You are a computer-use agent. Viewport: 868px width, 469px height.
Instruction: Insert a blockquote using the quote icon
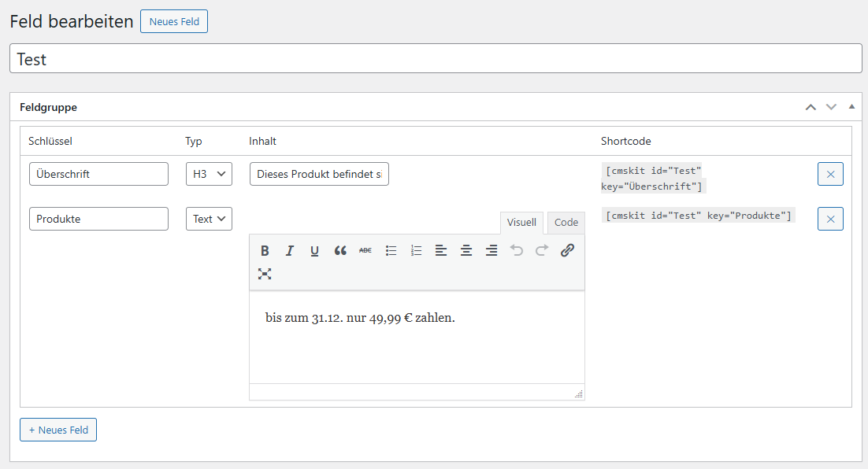(340, 251)
